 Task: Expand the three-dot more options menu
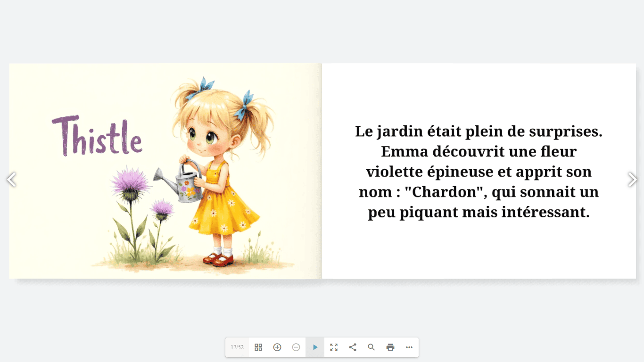click(x=409, y=347)
